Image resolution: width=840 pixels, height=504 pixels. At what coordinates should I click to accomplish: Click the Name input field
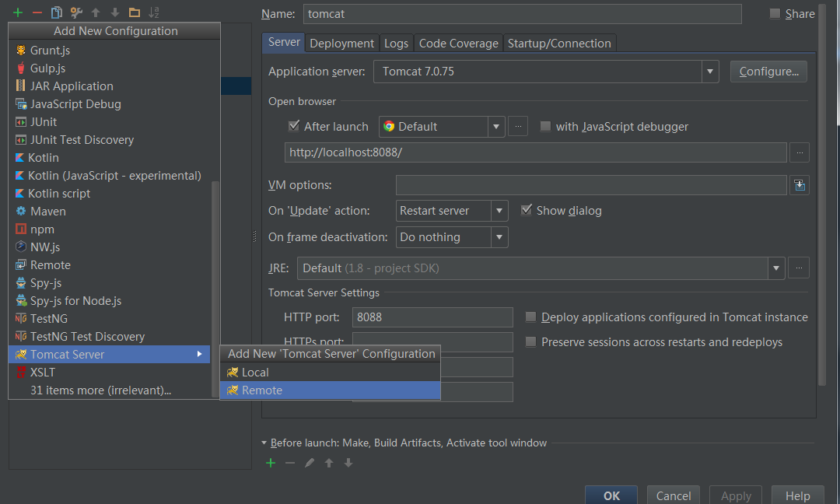pyautogui.click(x=523, y=14)
